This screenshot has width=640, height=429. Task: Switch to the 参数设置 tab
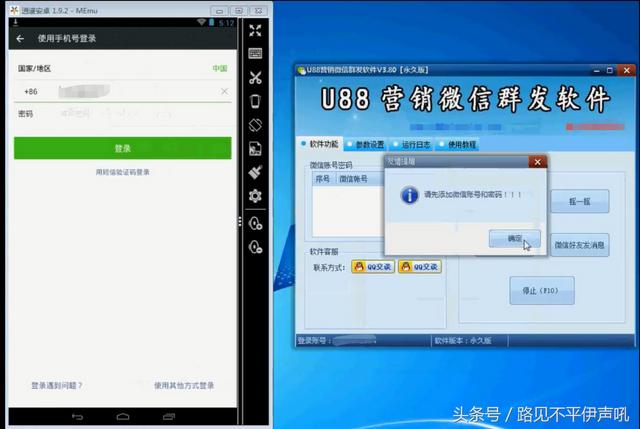pyautogui.click(x=366, y=144)
